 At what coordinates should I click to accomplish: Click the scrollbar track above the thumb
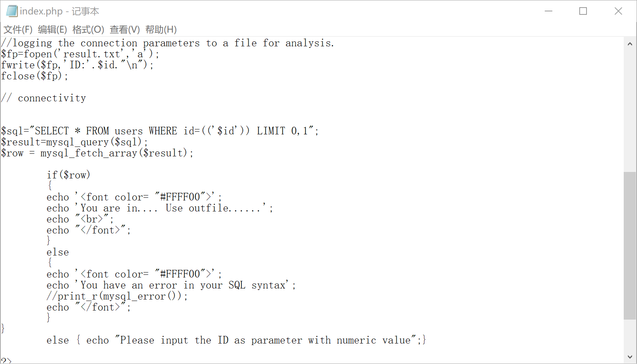point(630,111)
